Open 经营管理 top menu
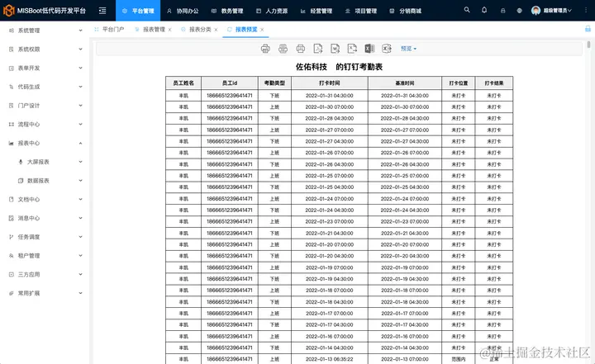 pos(316,11)
